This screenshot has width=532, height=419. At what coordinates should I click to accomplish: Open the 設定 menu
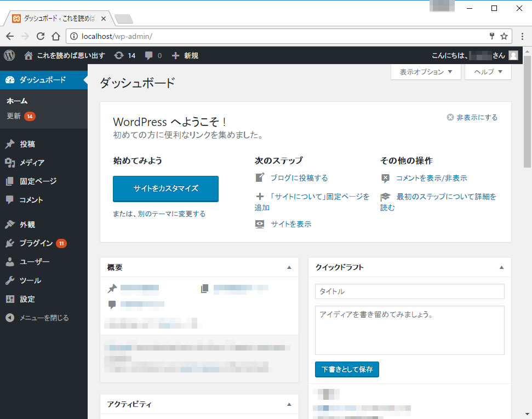44,299
